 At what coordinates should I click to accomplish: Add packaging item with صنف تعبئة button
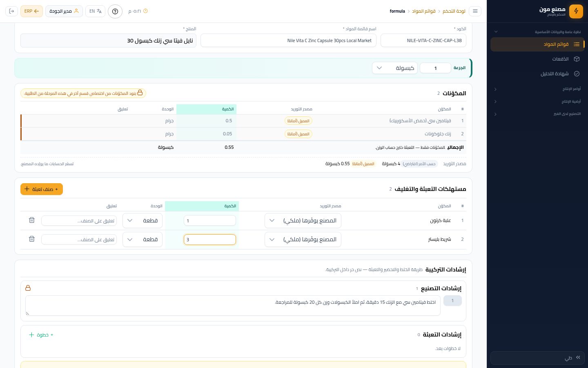tap(42, 189)
